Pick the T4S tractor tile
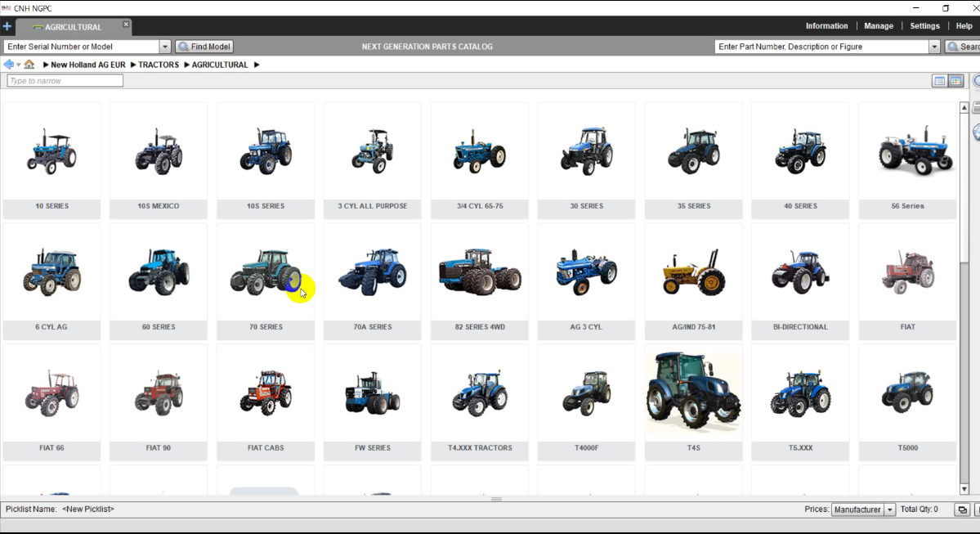The height and width of the screenshot is (534, 980). coord(694,402)
